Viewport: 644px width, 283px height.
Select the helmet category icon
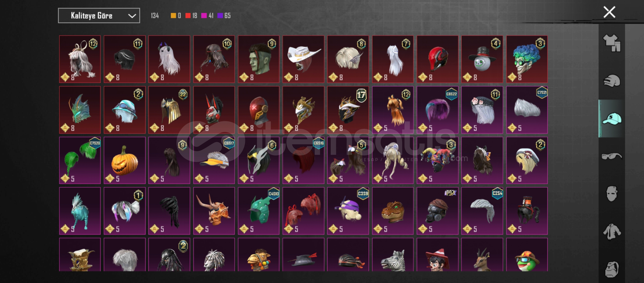pos(612,81)
